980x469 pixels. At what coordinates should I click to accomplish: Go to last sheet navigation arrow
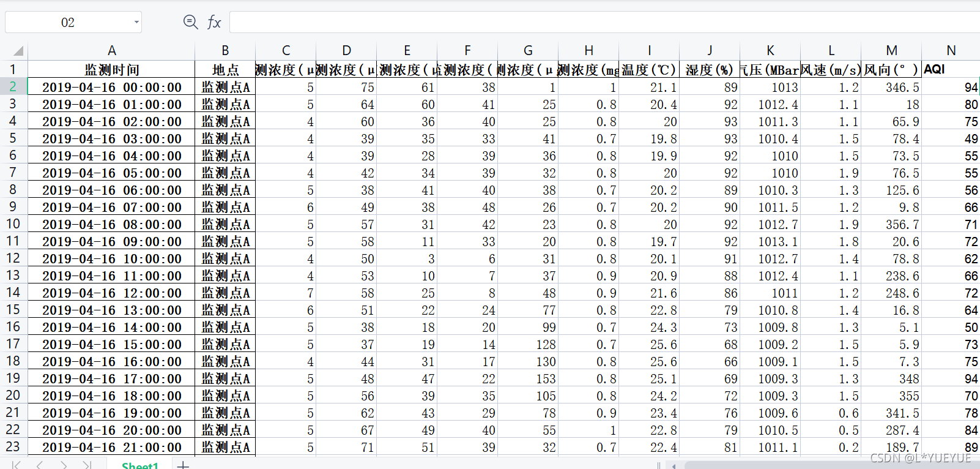pyautogui.click(x=87, y=465)
